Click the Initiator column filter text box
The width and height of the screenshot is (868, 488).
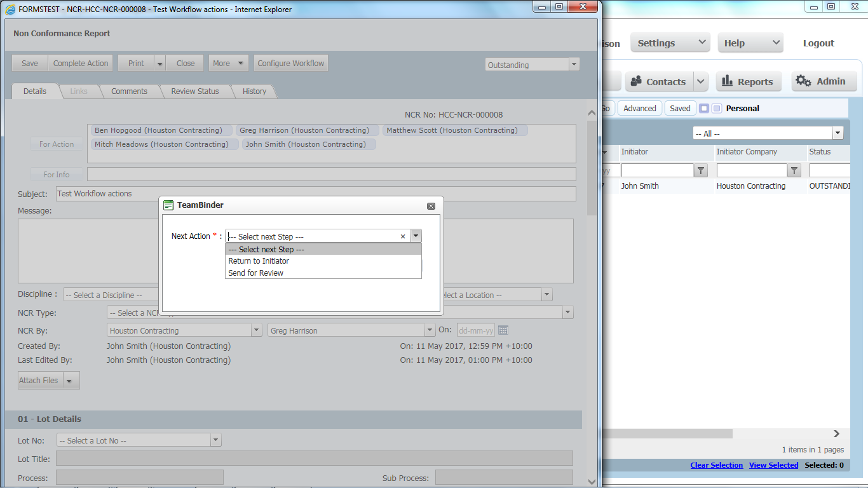click(657, 170)
